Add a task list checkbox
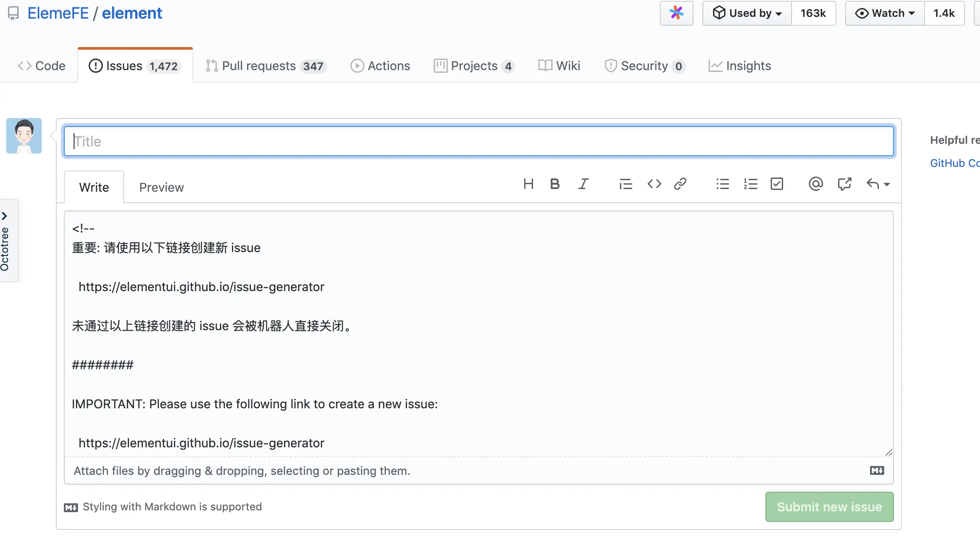Screen dimensions: 980x537 coord(777,184)
